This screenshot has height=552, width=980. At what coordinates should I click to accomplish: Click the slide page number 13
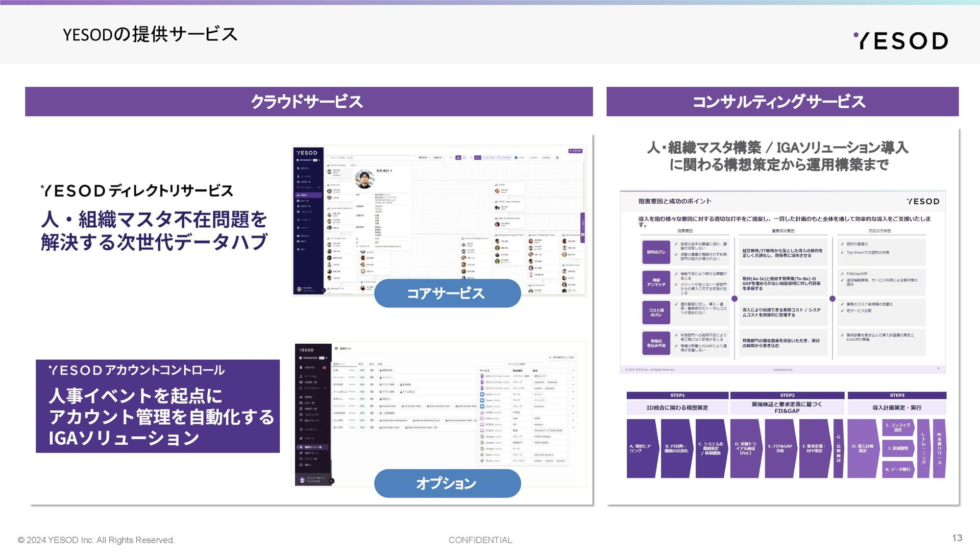957,538
